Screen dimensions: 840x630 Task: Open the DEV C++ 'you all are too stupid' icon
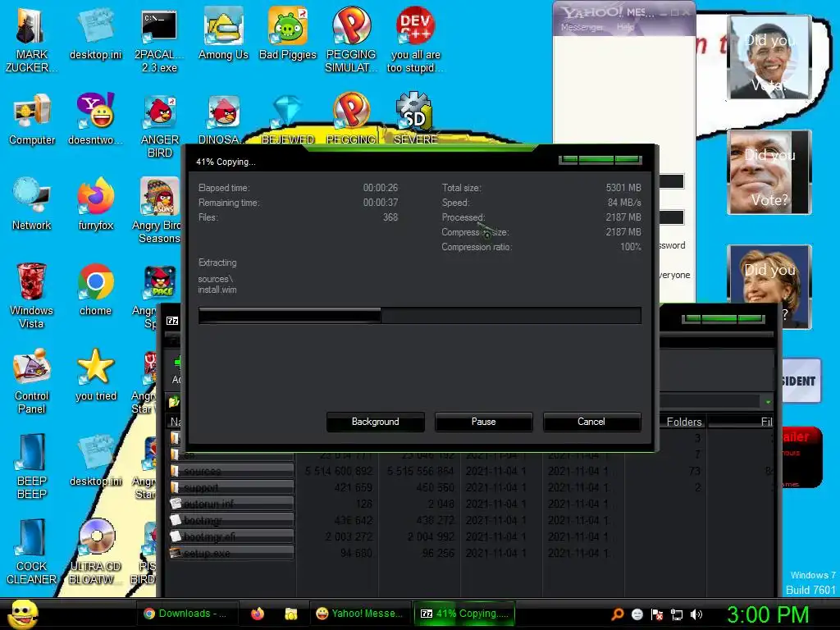tap(415, 40)
